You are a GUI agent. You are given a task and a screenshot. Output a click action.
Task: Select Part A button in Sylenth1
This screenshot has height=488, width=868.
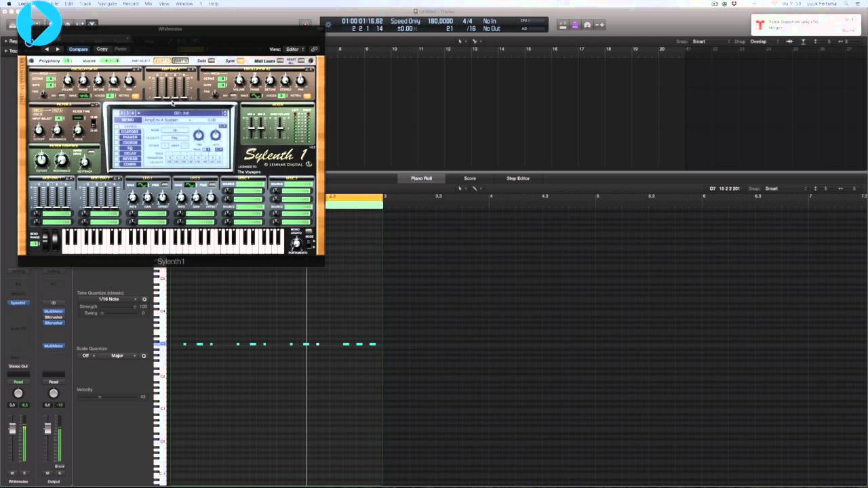(x=161, y=61)
